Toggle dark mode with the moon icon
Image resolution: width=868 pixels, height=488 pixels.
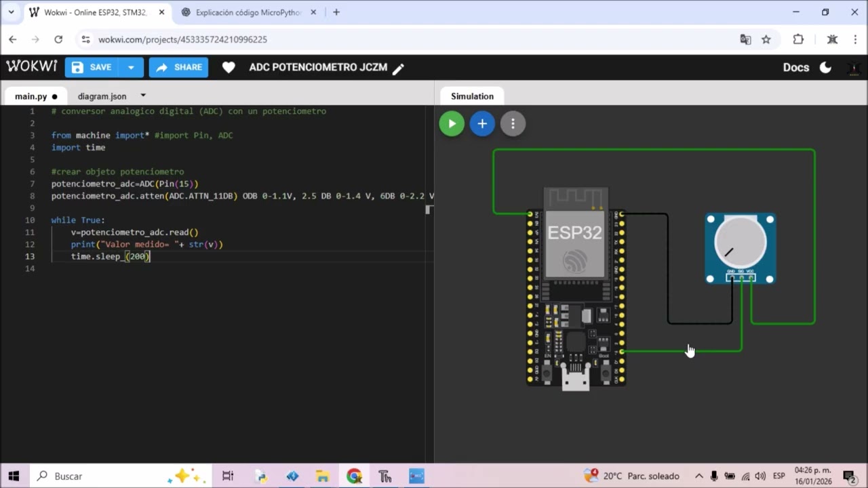coord(825,67)
